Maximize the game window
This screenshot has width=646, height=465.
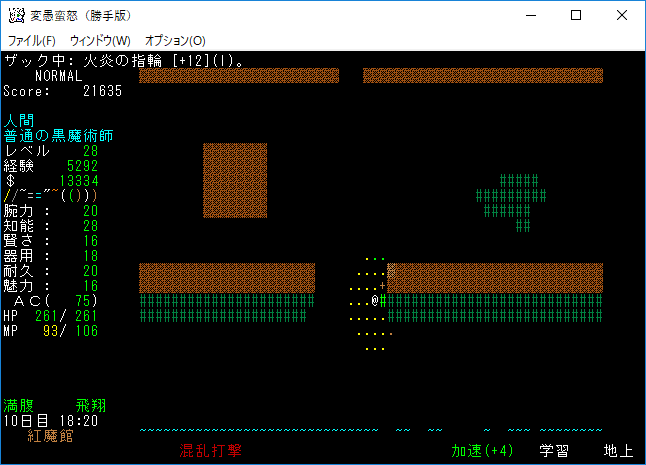(x=576, y=15)
